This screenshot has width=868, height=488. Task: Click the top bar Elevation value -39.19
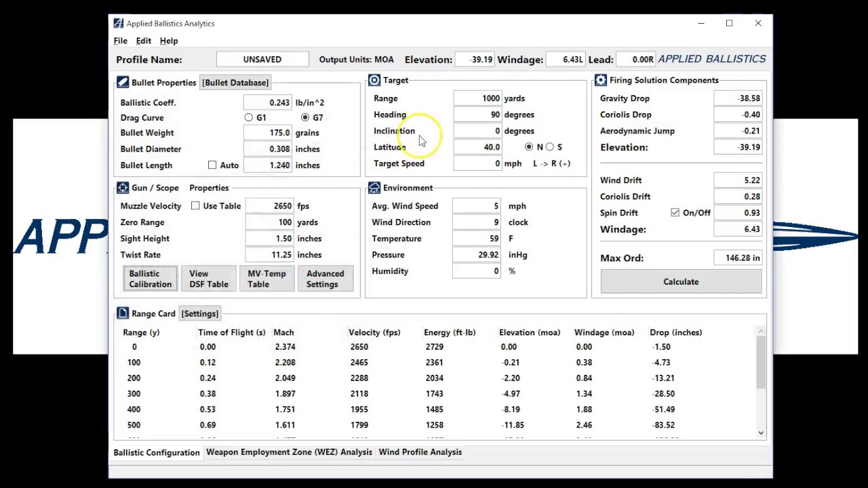click(475, 60)
